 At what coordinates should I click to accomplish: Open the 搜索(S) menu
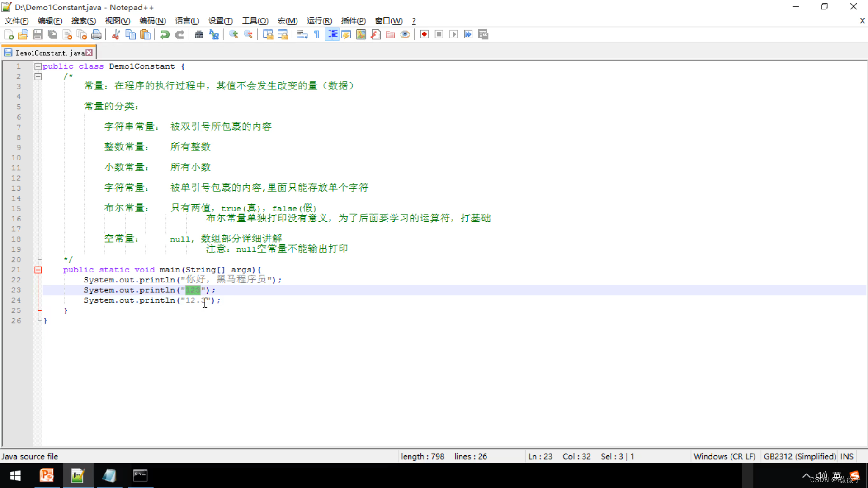84,21
